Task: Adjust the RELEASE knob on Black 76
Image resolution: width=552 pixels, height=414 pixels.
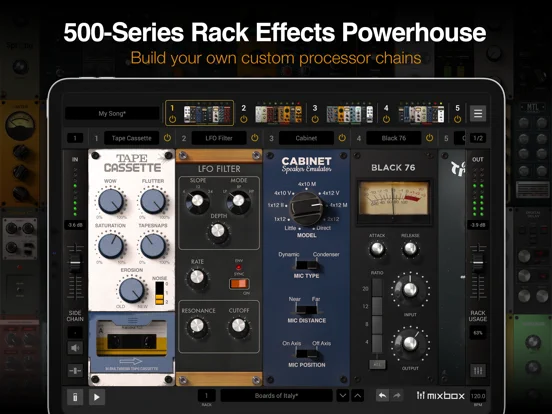Action: [410, 249]
